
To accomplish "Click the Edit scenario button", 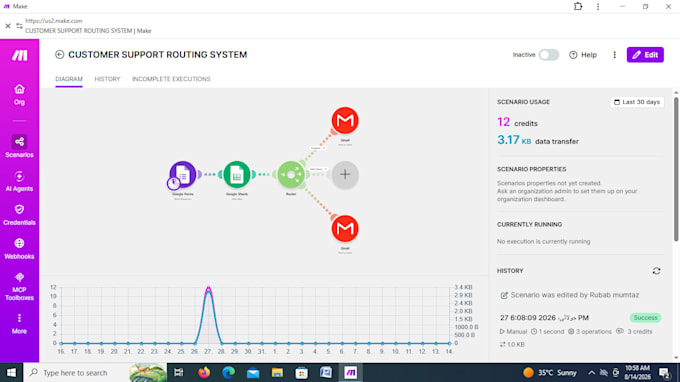I will [645, 55].
